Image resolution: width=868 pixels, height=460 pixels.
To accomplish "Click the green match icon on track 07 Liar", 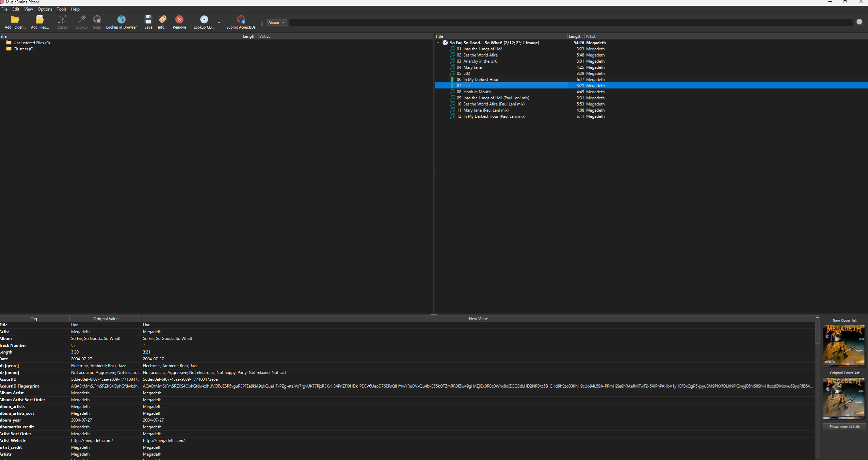I will click(452, 86).
